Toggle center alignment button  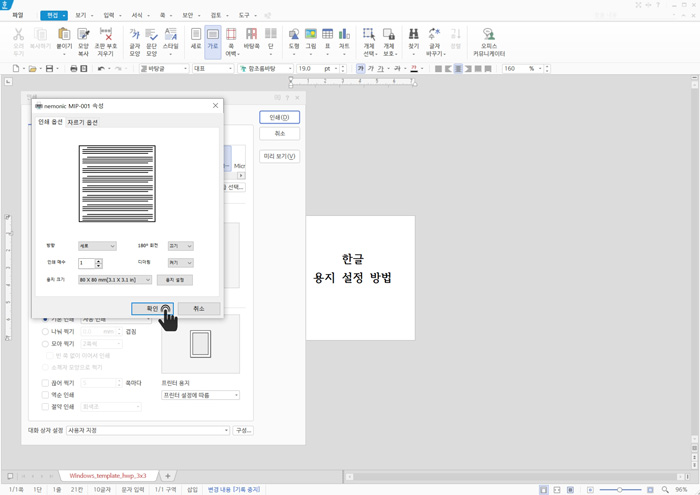[458, 69]
